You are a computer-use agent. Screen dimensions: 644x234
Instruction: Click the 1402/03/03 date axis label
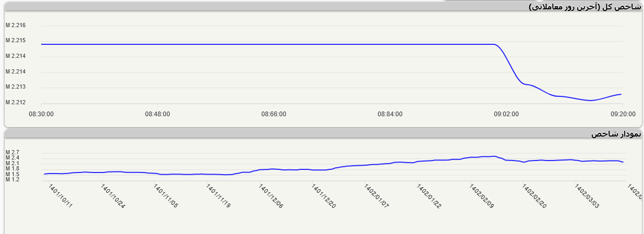click(587, 196)
